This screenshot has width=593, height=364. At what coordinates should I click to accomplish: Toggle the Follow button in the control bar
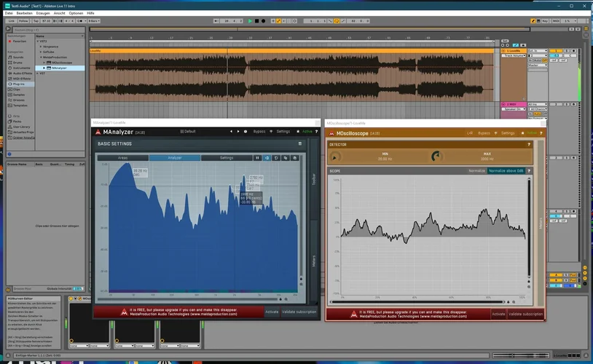23,21
